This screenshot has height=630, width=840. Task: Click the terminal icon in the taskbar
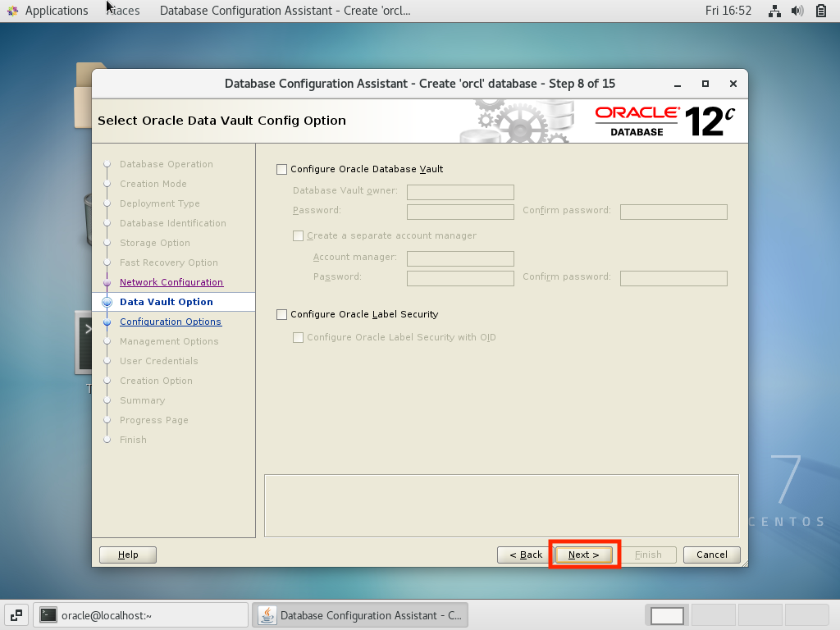pos(48,615)
